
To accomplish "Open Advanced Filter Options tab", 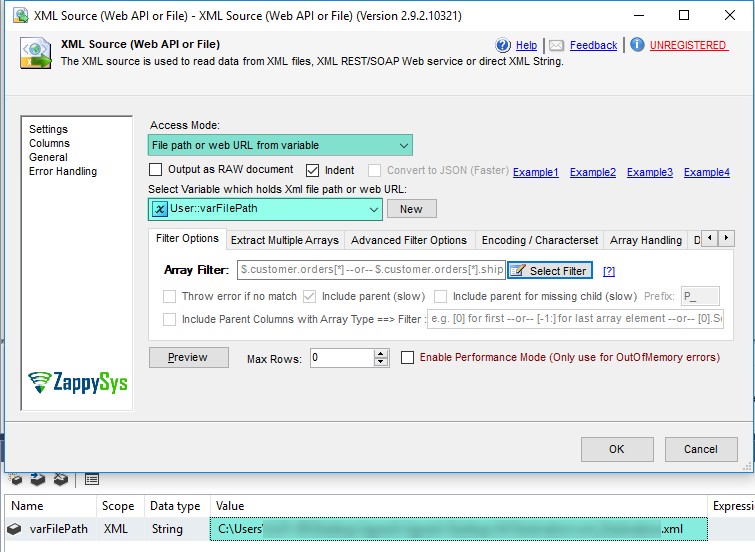I will pos(409,240).
